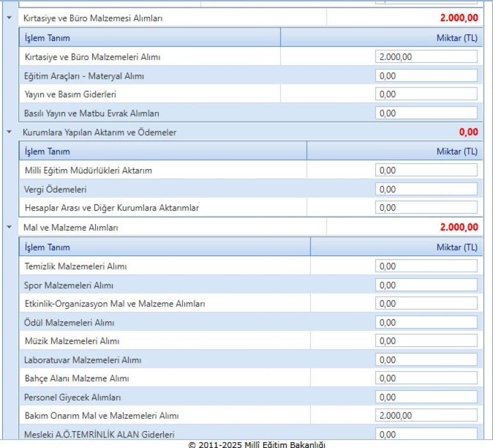Click Kırtasiye ve Büro Malzemeleri Alımı amount field

click(x=426, y=57)
